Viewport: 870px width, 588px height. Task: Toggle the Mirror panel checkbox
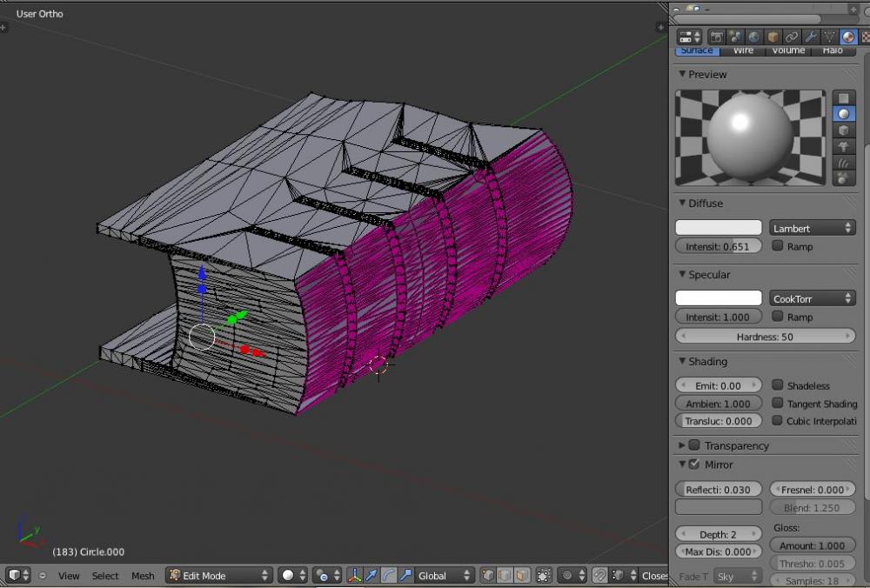pos(694,464)
